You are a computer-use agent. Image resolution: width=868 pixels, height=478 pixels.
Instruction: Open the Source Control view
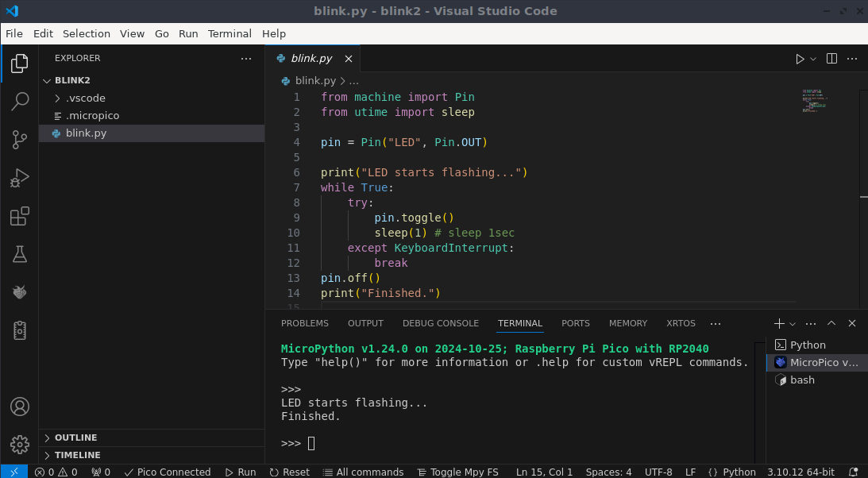pyautogui.click(x=19, y=140)
